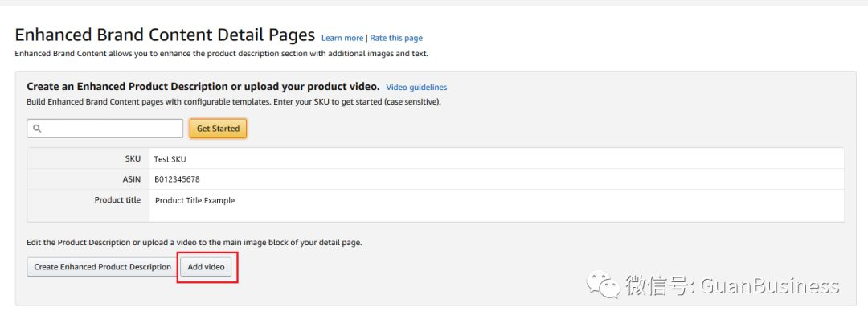Viewport: 868px width, 324px height.
Task: Open the Learn more link
Action: click(342, 39)
